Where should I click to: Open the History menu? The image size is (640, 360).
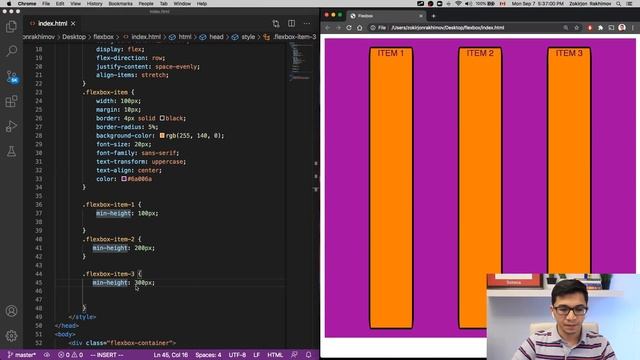tap(94, 4)
